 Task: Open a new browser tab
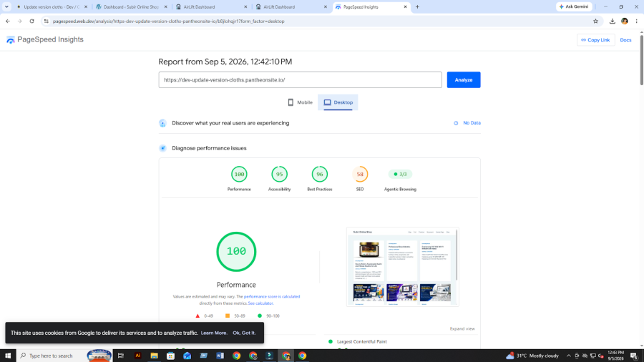[417, 6]
